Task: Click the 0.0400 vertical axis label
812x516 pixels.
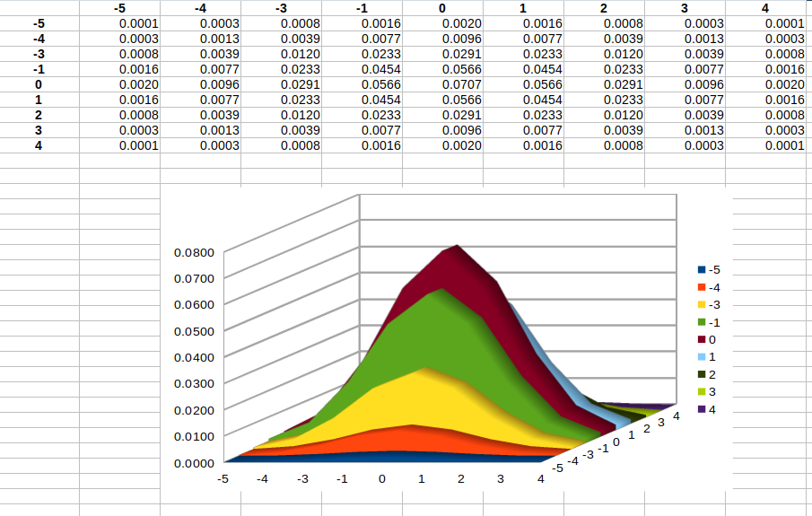Action: point(193,357)
